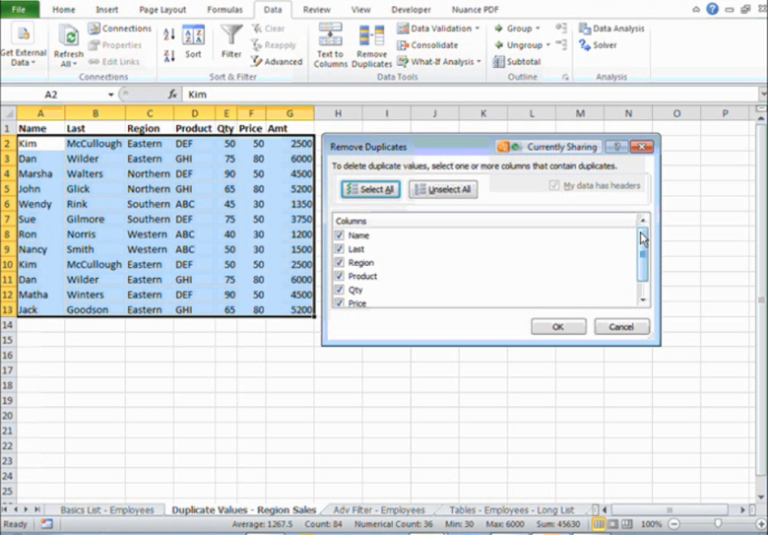The height and width of the screenshot is (535, 768).
Task: Click the Advanced filter option
Action: tap(277, 61)
